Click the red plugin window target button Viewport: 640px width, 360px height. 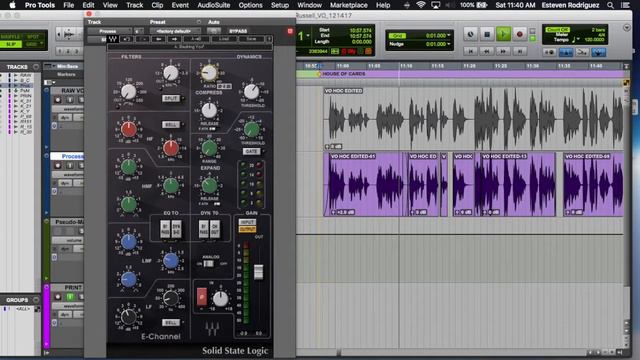point(290,31)
